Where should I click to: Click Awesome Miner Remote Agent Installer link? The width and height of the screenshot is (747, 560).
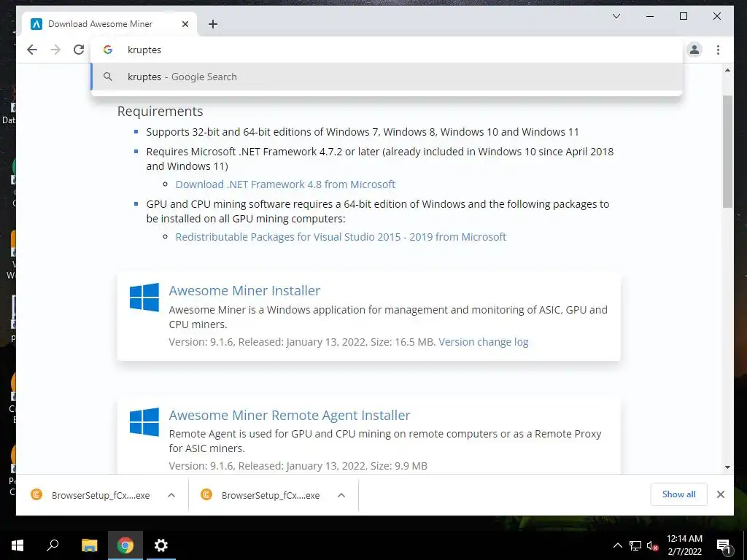(x=289, y=415)
